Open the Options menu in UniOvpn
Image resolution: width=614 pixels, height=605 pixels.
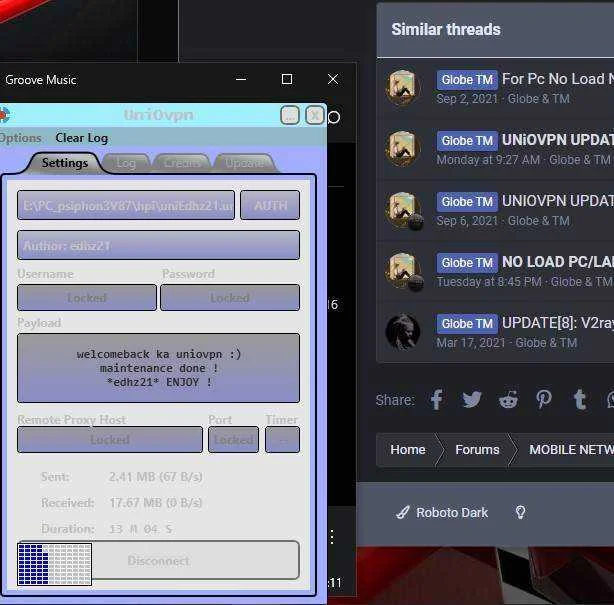20,138
